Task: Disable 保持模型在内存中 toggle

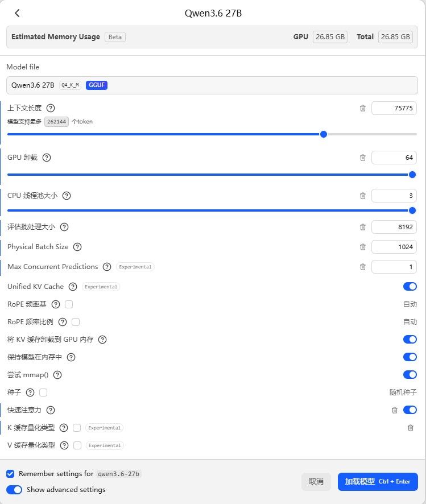Action: tap(410, 357)
